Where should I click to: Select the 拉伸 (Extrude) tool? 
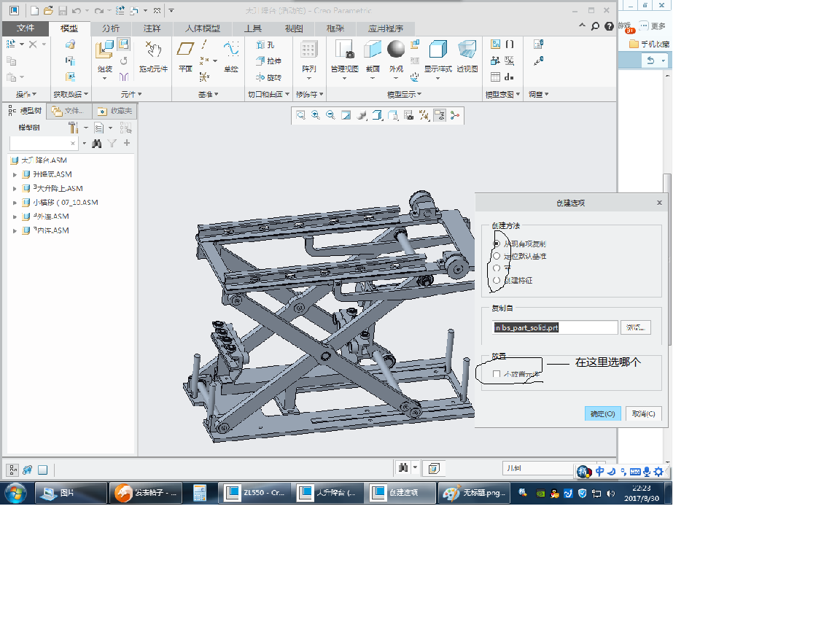click(x=268, y=61)
